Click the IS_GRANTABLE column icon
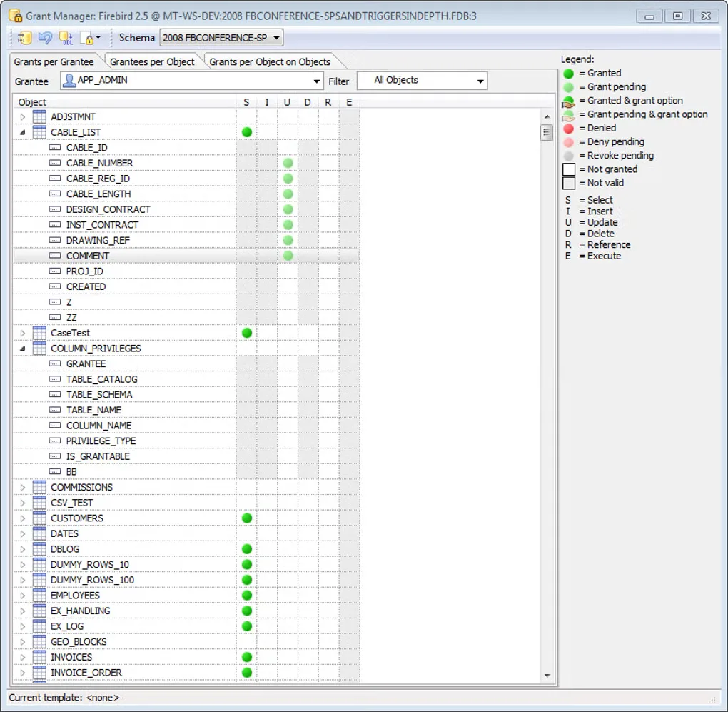 [55, 456]
